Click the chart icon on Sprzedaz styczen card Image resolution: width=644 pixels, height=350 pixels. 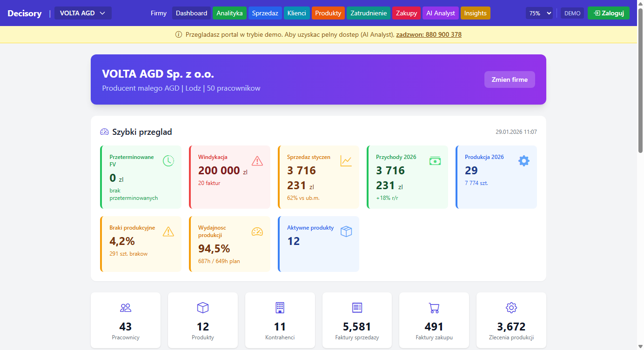(x=346, y=161)
